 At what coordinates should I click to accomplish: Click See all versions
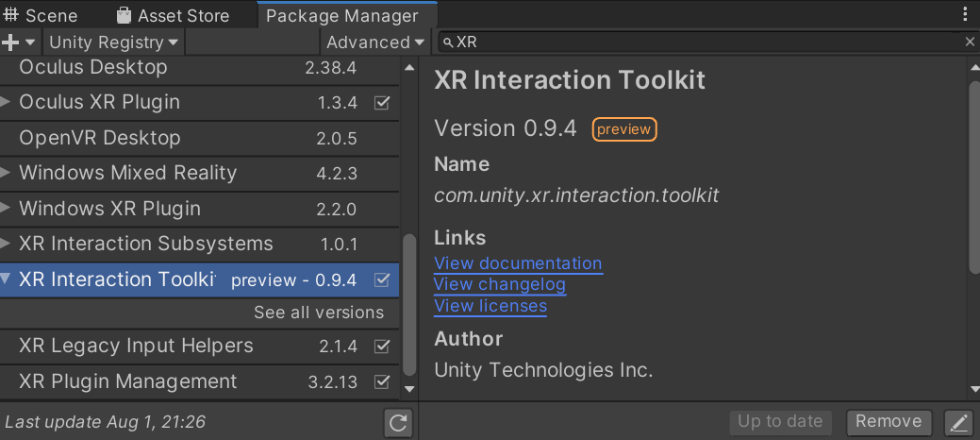pos(319,313)
